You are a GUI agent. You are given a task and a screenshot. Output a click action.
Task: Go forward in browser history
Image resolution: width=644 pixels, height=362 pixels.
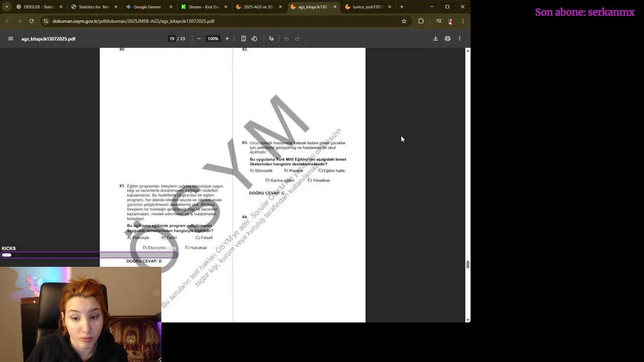click(19, 21)
